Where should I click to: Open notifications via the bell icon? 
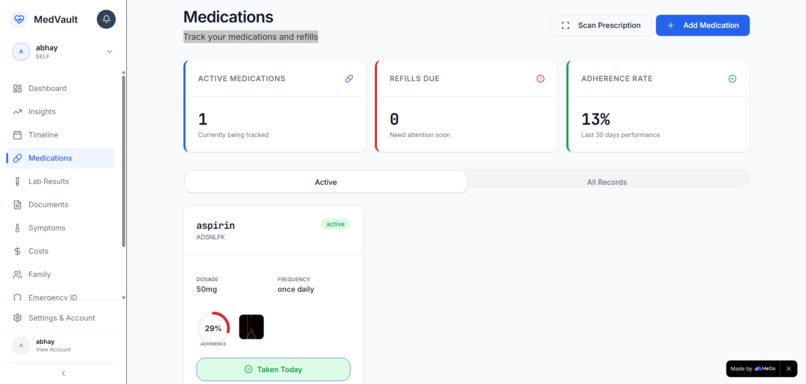click(106, 20)
